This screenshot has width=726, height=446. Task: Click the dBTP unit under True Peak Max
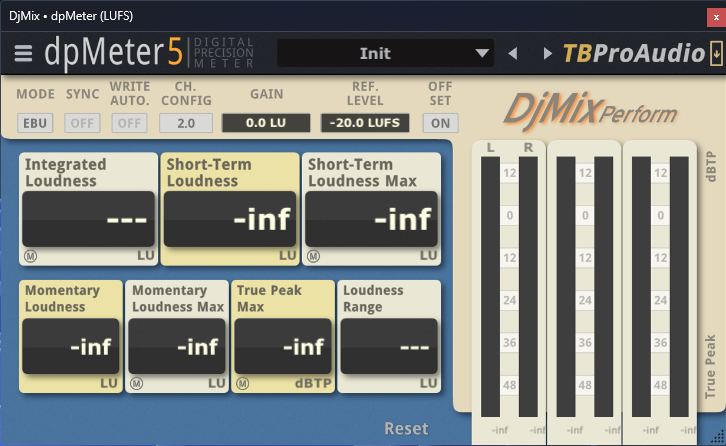[313, 383]
